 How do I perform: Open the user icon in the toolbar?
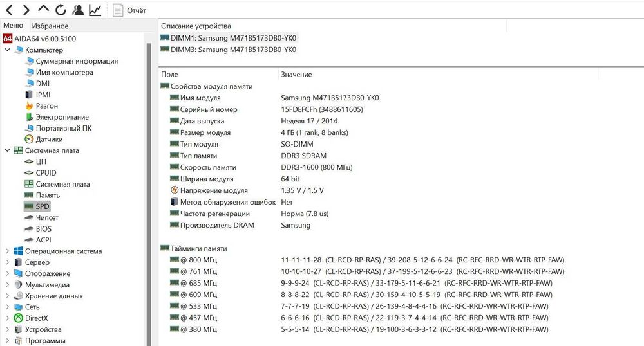[x=78, y=10]
